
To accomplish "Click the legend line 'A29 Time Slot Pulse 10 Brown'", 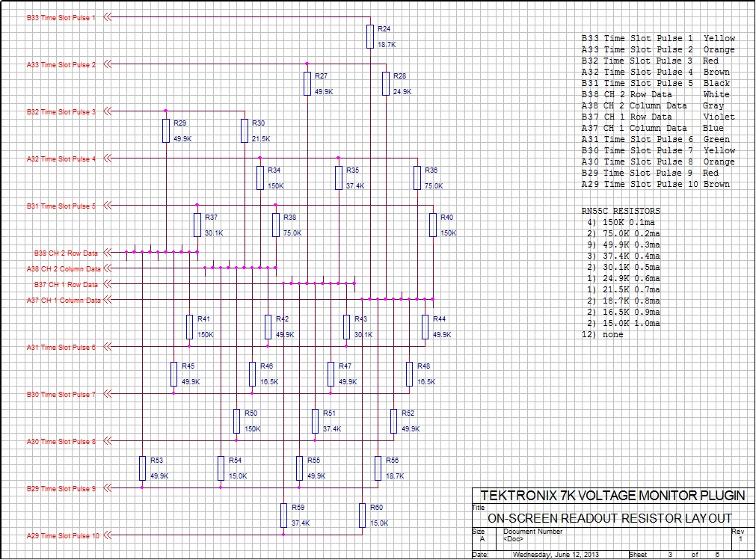I will pyautogui.click(x=655, y=184).
